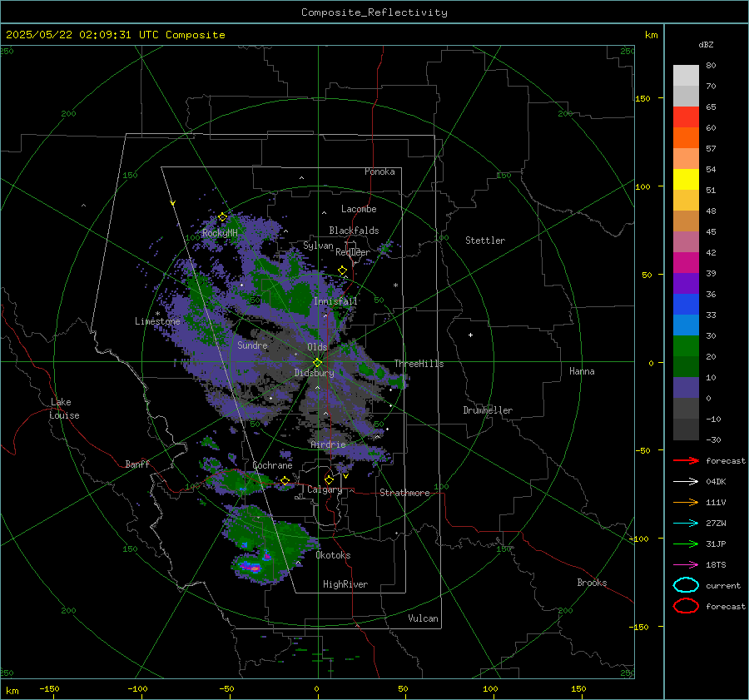
Task: Select the white 04DK arrow legend icon
Action: (x=686, y=482)
